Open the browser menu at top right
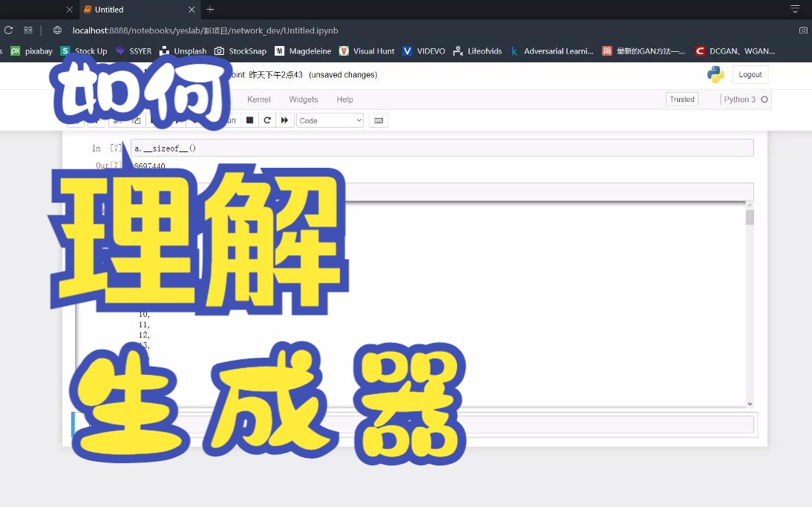This screenshot has height=507, width=812. pos(795,10)
